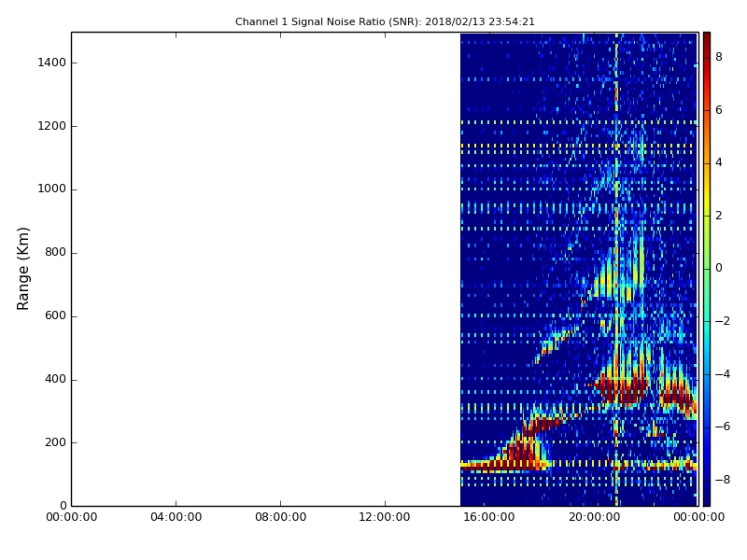
Task: Click the colorbar '−4' tick label
Action: [x=723, y=374]
